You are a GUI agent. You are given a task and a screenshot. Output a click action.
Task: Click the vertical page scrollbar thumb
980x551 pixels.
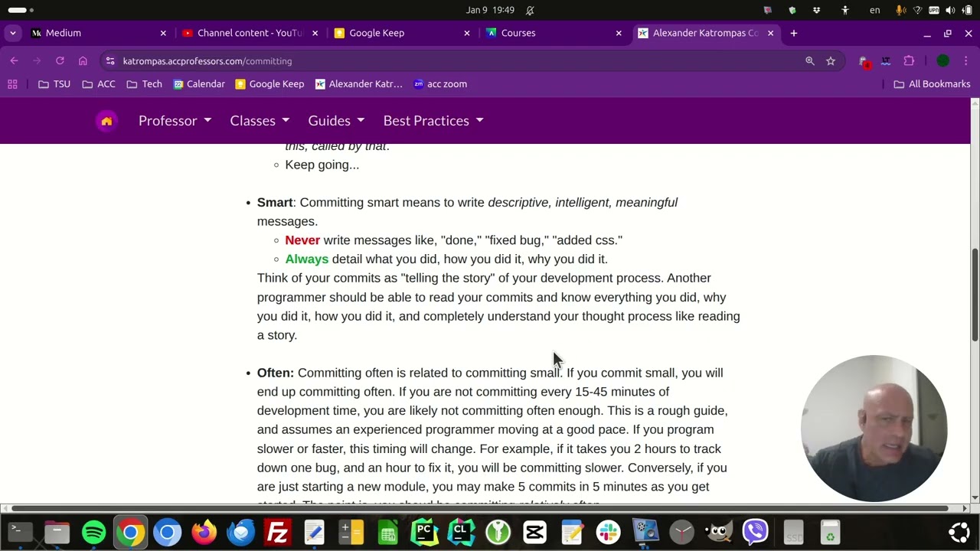[975, 295]
